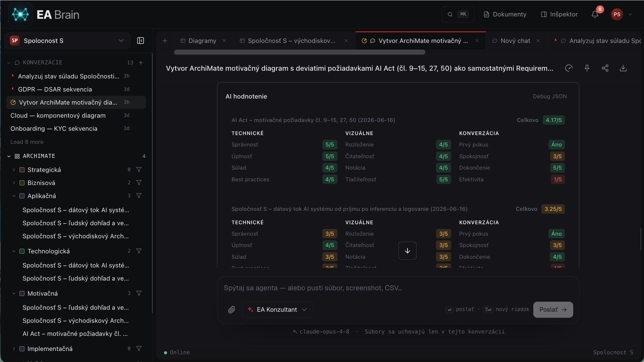
Task: Collapse the Technologická layer
Action: coord(14,251)
